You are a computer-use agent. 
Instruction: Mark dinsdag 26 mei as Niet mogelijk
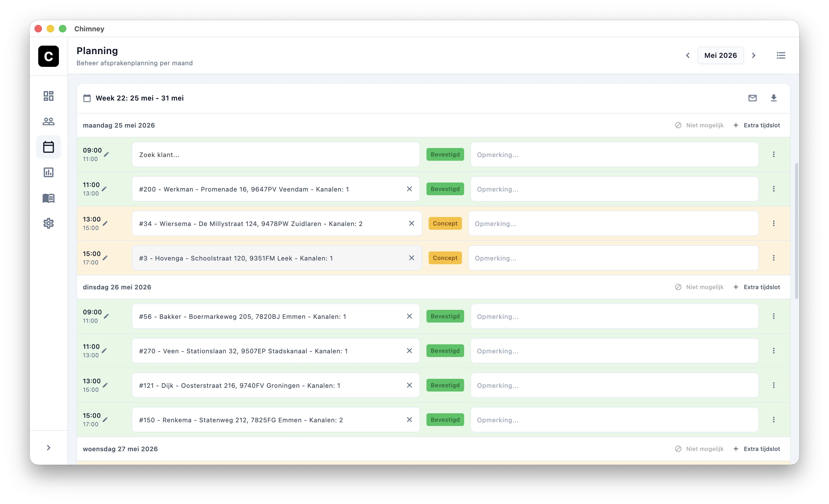[x=699, y=287]
